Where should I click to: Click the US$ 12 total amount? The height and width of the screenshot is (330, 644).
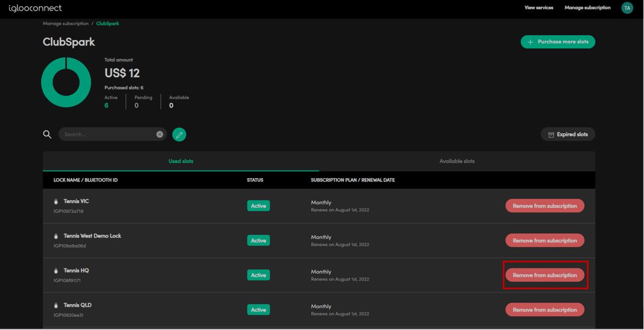tap(122, 73)
